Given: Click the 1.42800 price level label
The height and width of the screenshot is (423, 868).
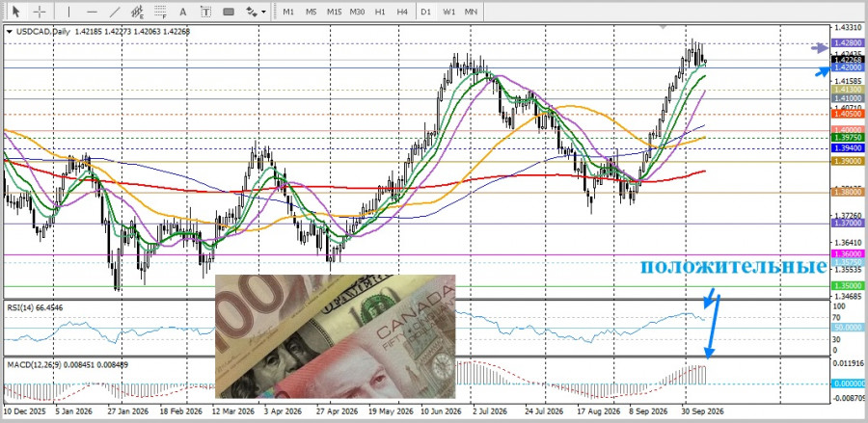Looking at the screenshot, I should pyautogui.click(x=848, y=42).
